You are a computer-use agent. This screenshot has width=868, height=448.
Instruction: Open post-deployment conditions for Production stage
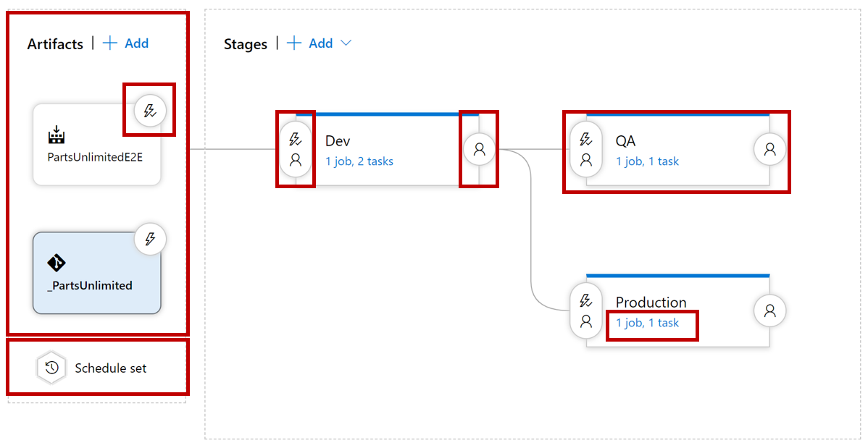(x=770, y=310)
